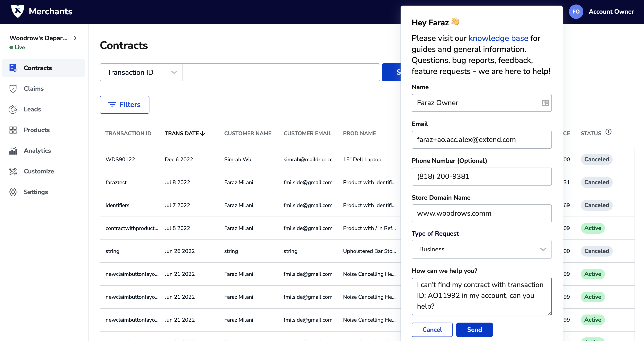Click the FO account avatar
644x341 pixels.
(x=576, y=11)
